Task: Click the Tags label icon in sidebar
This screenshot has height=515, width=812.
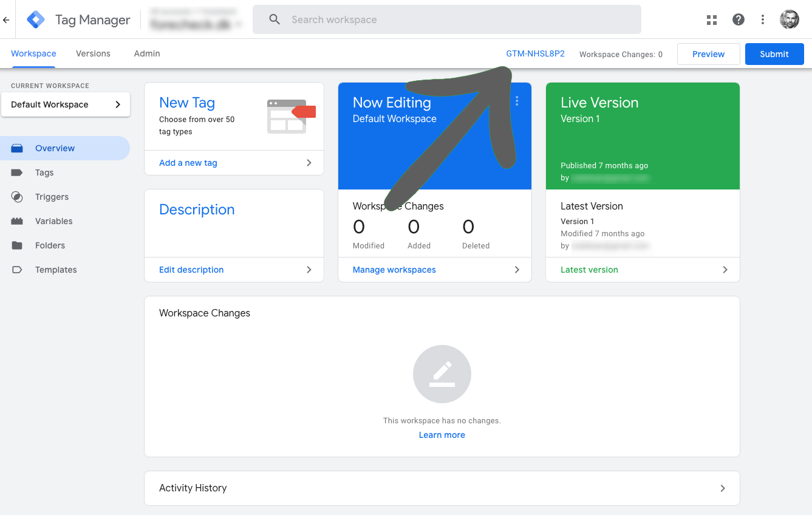Action: tap(17, 172)
